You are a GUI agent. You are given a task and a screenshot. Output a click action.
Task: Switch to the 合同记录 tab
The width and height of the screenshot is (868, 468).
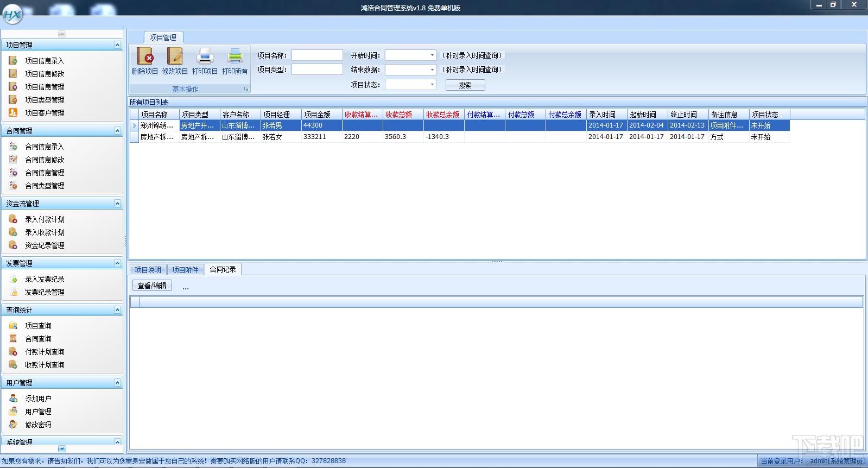tap(223, 269)
